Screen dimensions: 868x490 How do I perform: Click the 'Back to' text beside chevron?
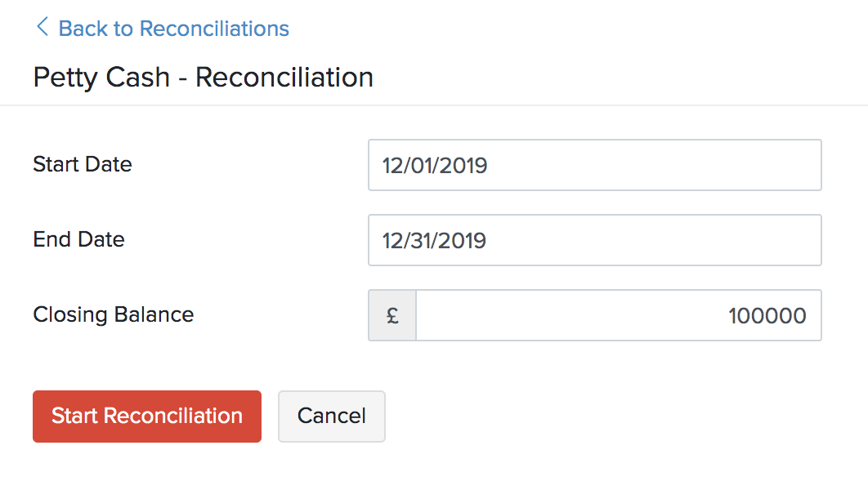pyautogui.click(x=96, y=29)
